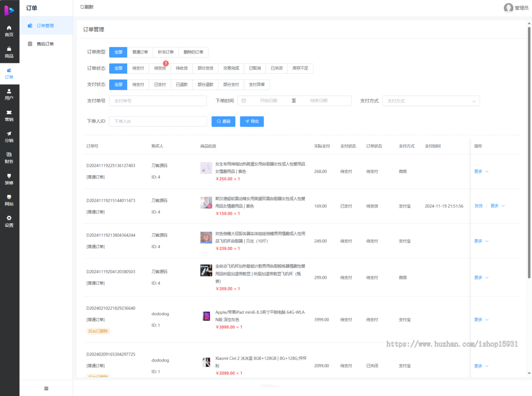This screenshot has width=532, height=396.
Task: Click the 开始日期 start date field
Action: 268,101
